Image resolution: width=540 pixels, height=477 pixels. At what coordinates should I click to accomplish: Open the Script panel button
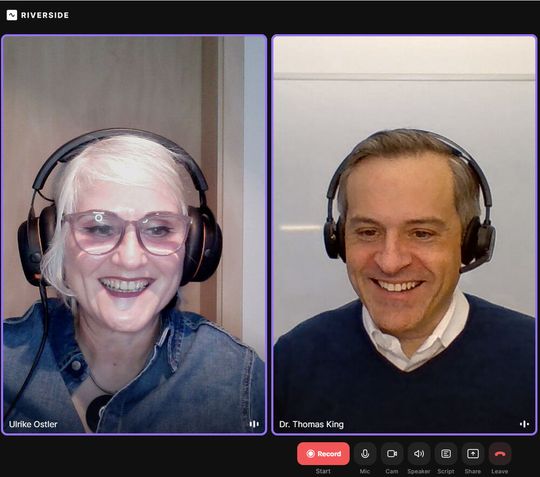point(446,454)
